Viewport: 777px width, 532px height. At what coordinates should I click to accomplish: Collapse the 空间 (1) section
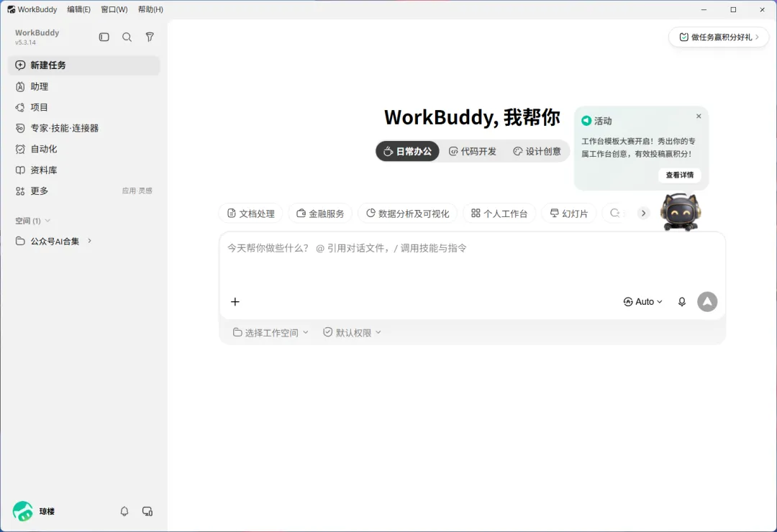pos(32,221)
